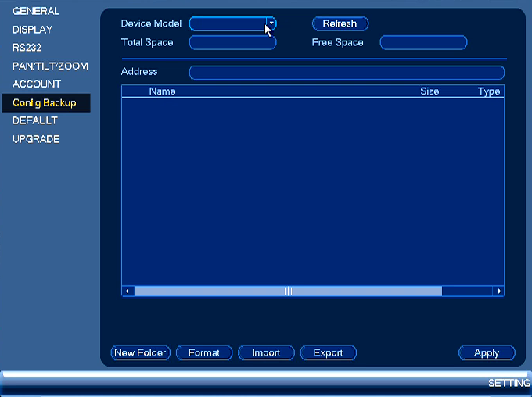Image resolution: width=532 pixels, height=397 pixels.
Task: Click the right scroll arrow of file list
Action: (x=499, y=291)
